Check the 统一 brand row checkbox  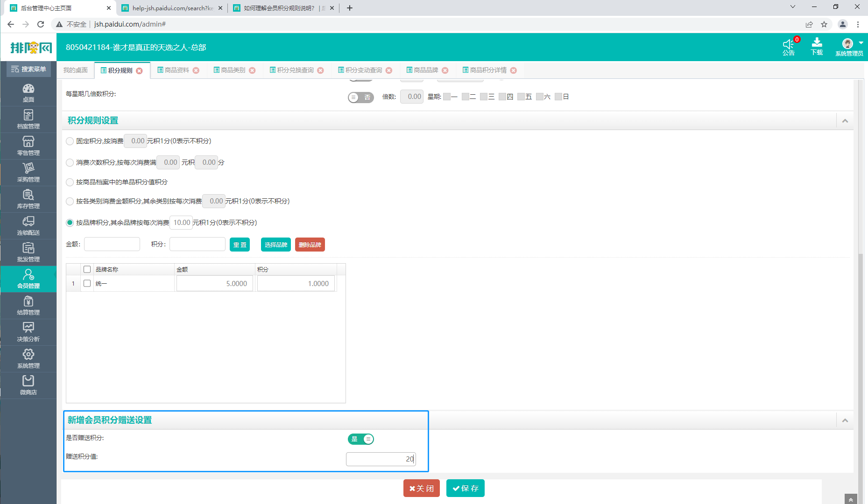coord(87,283)
